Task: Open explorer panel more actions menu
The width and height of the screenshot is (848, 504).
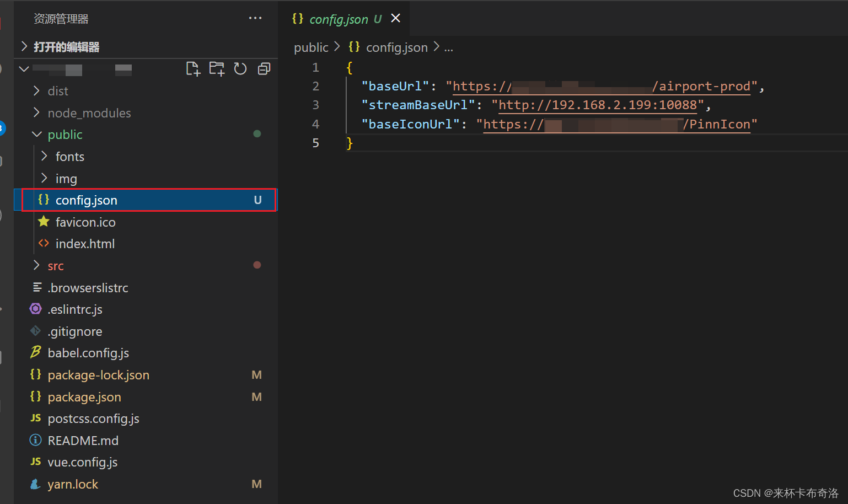Action: 255,18
